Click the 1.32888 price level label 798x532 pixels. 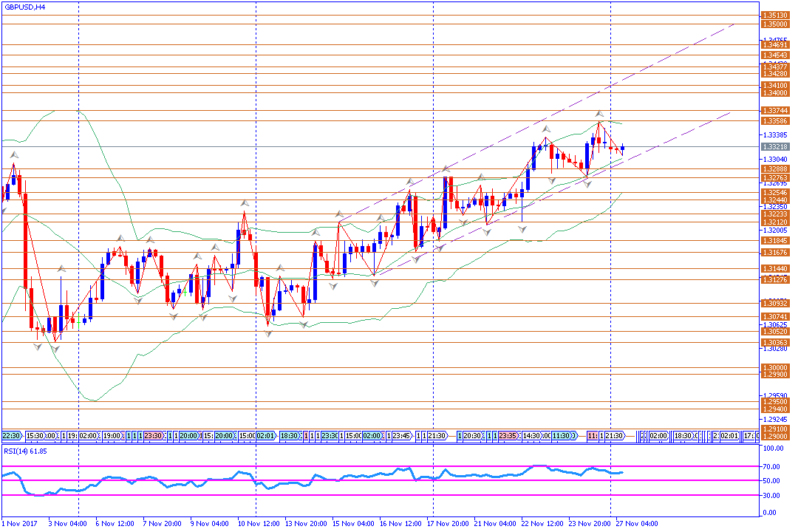pos(774,169)
